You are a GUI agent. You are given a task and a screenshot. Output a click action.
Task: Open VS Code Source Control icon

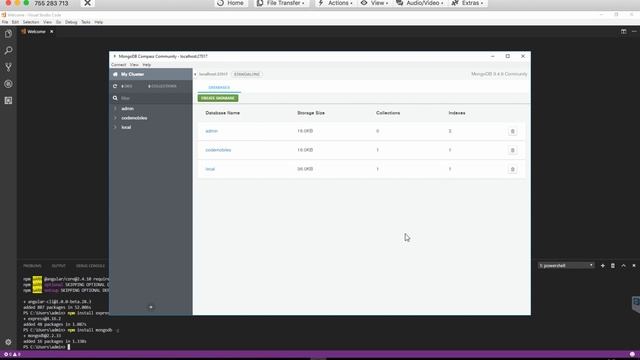[x=8, y=67]
